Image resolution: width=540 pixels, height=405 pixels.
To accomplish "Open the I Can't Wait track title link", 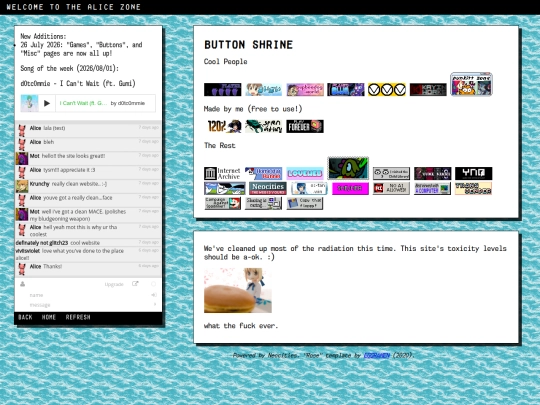I will [83, 103].
